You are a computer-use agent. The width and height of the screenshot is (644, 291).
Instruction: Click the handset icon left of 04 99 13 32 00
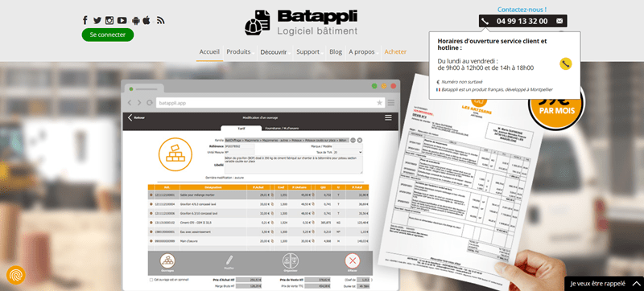485,21
